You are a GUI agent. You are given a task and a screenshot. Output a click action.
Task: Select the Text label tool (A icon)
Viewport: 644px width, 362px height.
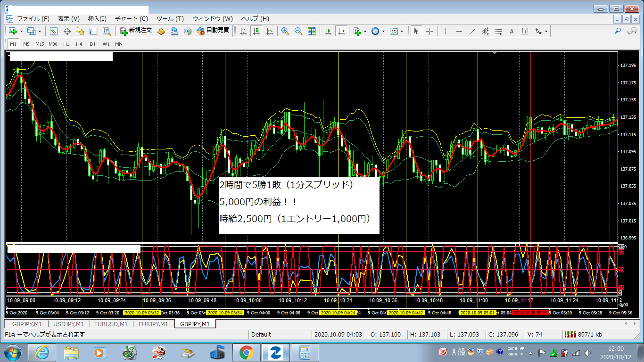click(x=512, y=31)
